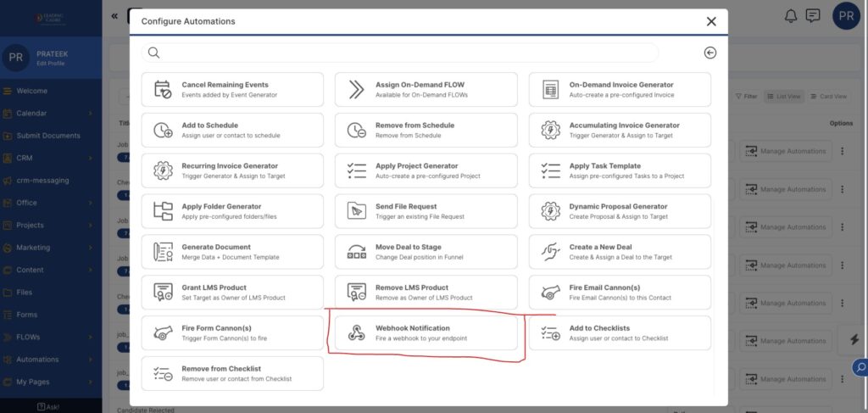Collapse the sidebar with double chevron
Image resolution: width=868 pixels, height=413 pixels.
(114, 16)
